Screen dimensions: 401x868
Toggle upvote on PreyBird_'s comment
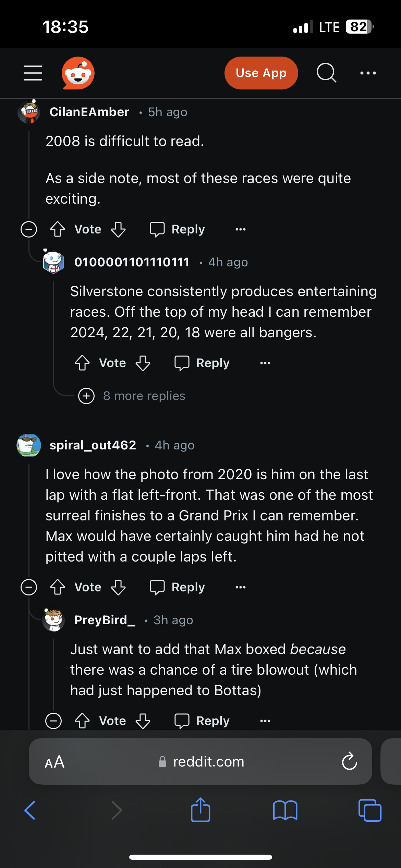[x=82, y=720]
